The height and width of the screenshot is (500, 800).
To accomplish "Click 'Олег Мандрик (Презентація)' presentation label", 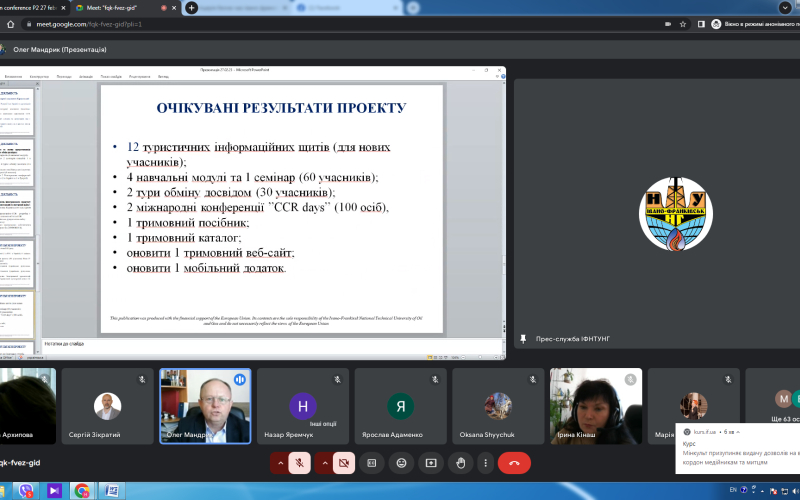I will (x=60, y=49).
